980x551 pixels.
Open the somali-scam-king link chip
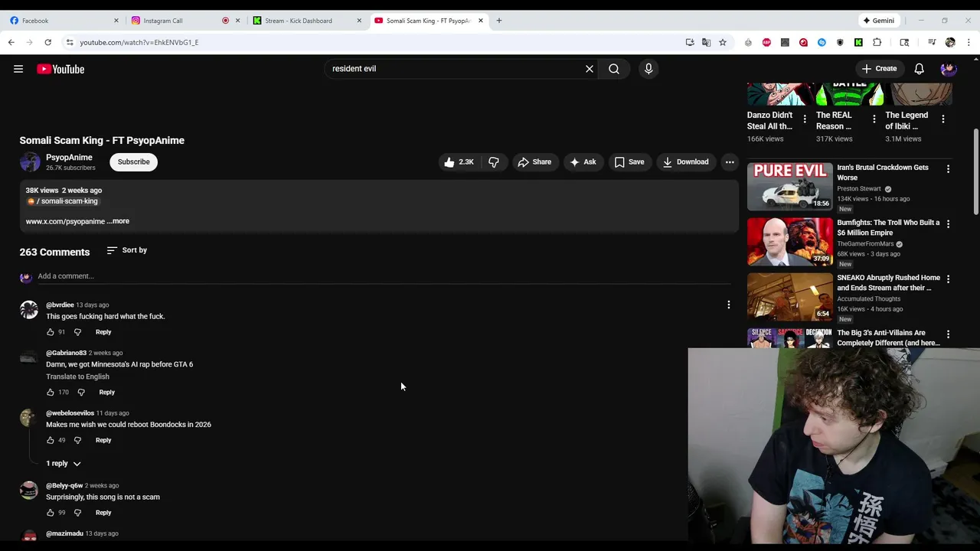[x=63, y=201]
